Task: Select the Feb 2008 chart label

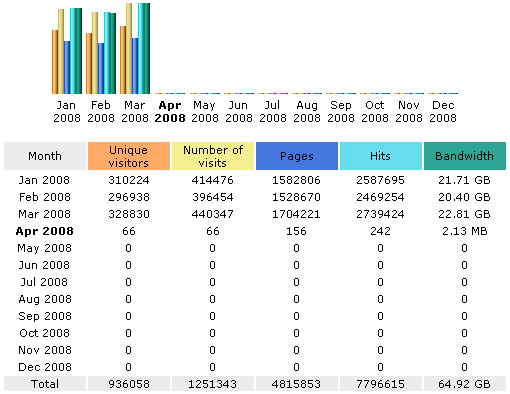Action: coord(101,111)
